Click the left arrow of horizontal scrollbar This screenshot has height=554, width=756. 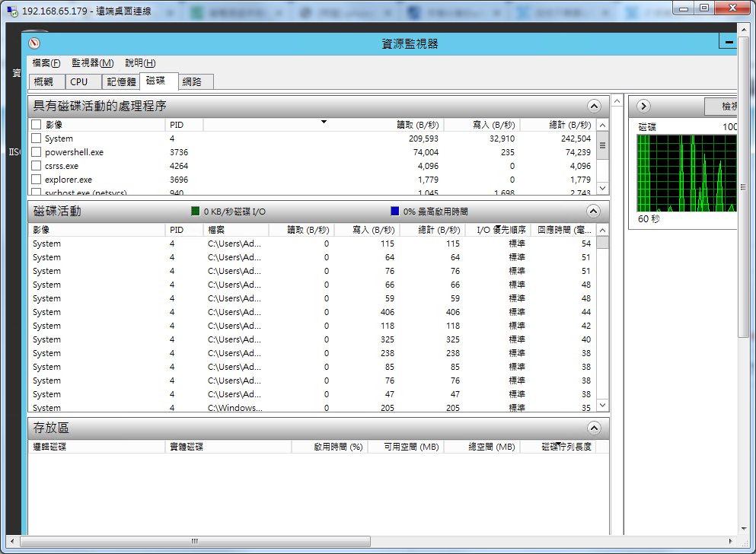pos(12,541)
